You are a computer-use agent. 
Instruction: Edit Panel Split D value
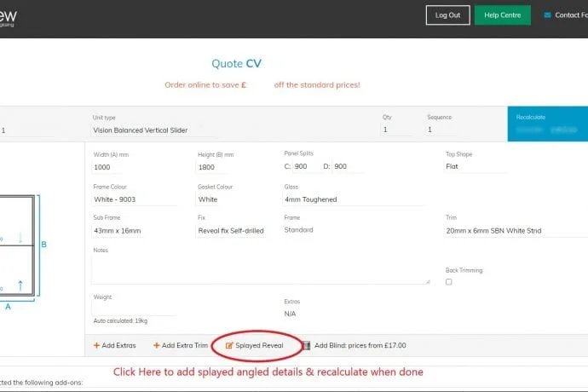[x=349, y=166]
